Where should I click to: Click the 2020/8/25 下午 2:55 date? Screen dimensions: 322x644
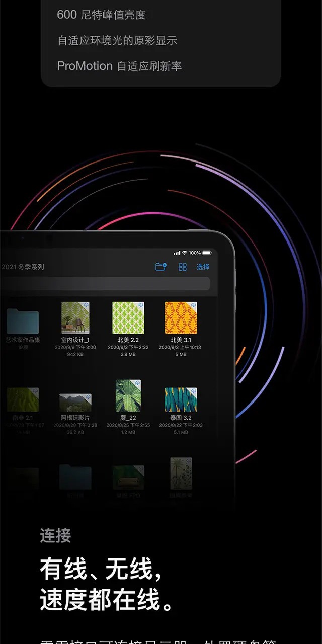(x=128, y=425)
